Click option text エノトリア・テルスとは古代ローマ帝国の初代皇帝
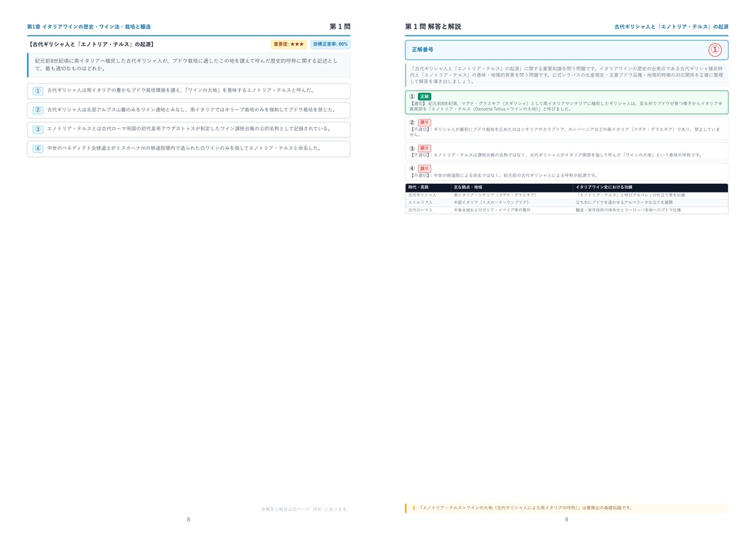This screenshot has width=756, height=535. click(190, 129)
